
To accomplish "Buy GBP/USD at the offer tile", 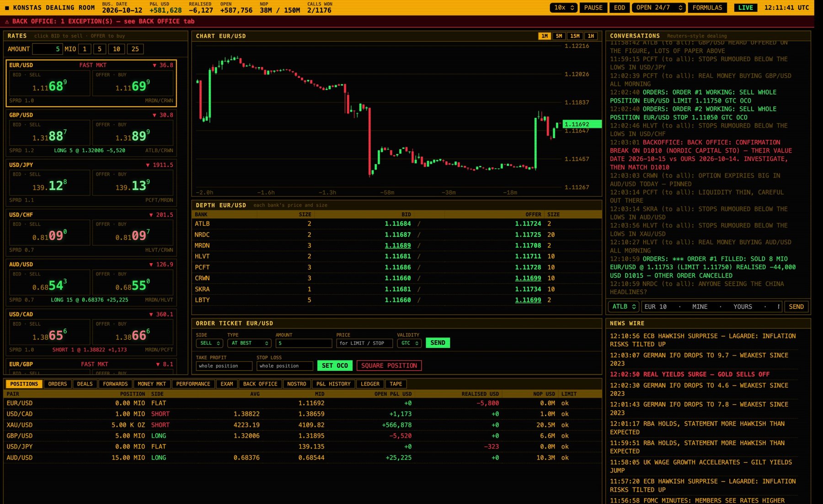I will point(133,133).
